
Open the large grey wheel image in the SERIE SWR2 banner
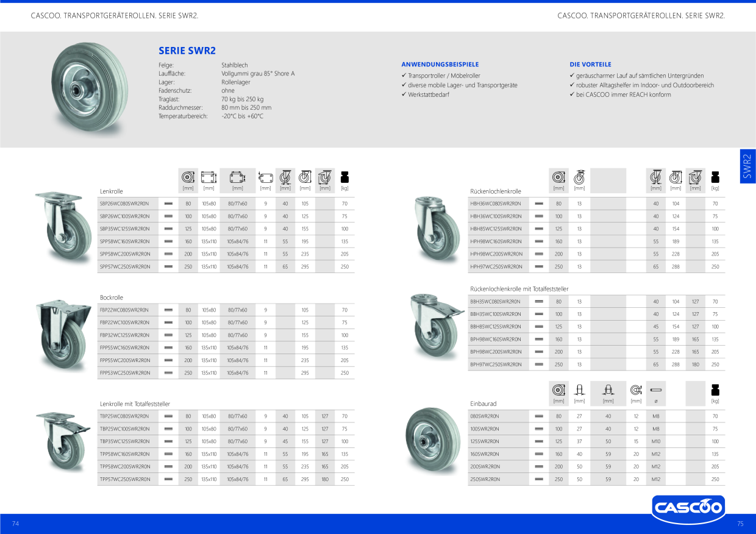(x=89, y=89)
